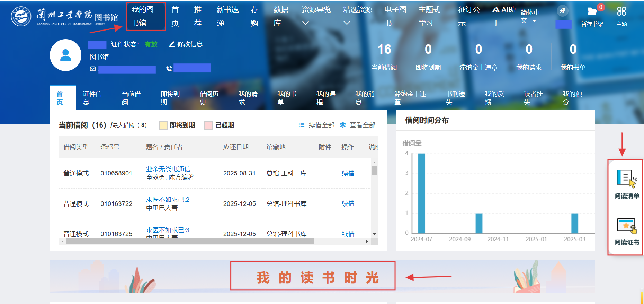Viewport: 644px width, 304px height.
Task: Click the 修改信息 edit pencil icon
Action: (172, 44)
